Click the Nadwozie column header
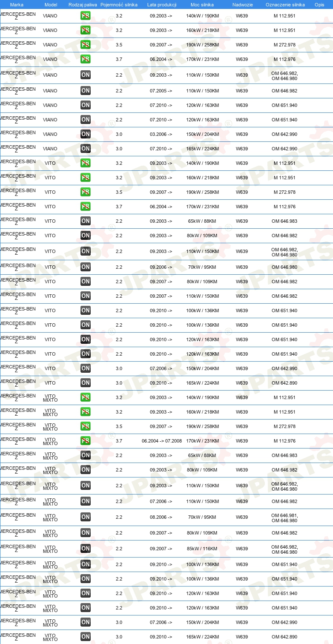The height and width of the screenshot is (644, 333). [x=242, y=5]
